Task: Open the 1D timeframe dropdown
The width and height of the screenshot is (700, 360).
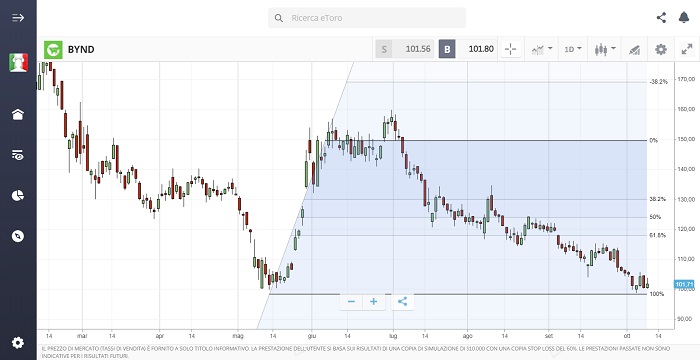Action: (573, 49)
